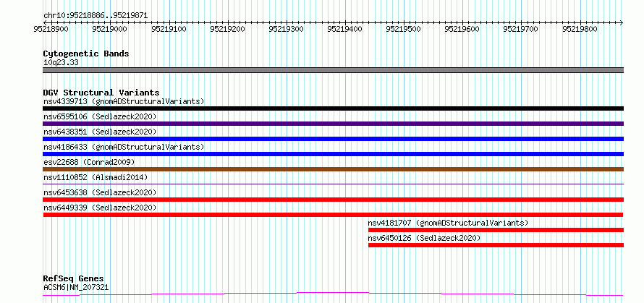Click the chr10:95218886..95219871 region label
The image size is (644, 303).
(96, 16)
